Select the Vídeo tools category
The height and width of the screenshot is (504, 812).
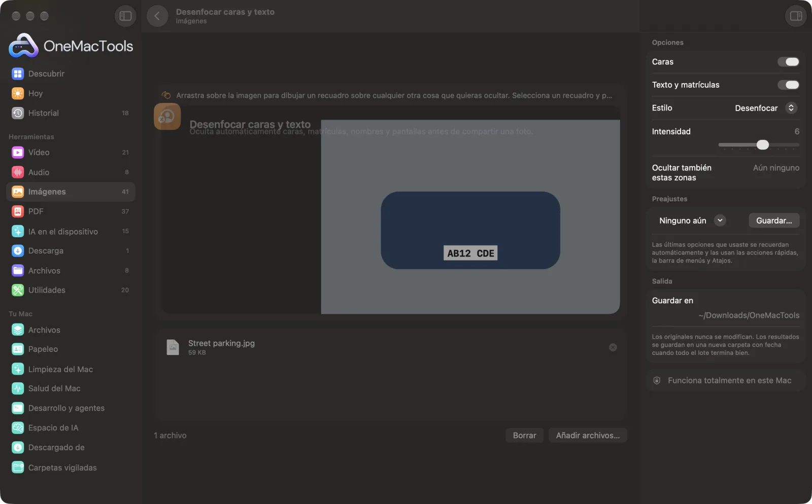point(71,152)
